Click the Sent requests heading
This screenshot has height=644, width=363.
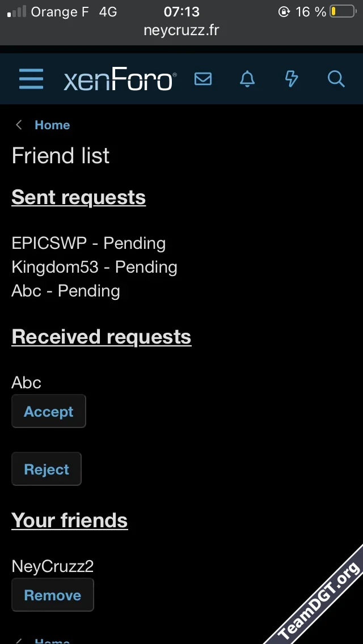[78, 197]
